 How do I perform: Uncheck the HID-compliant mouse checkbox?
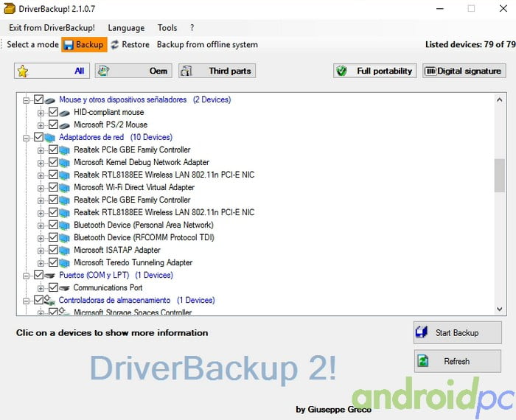click(53, 112)
